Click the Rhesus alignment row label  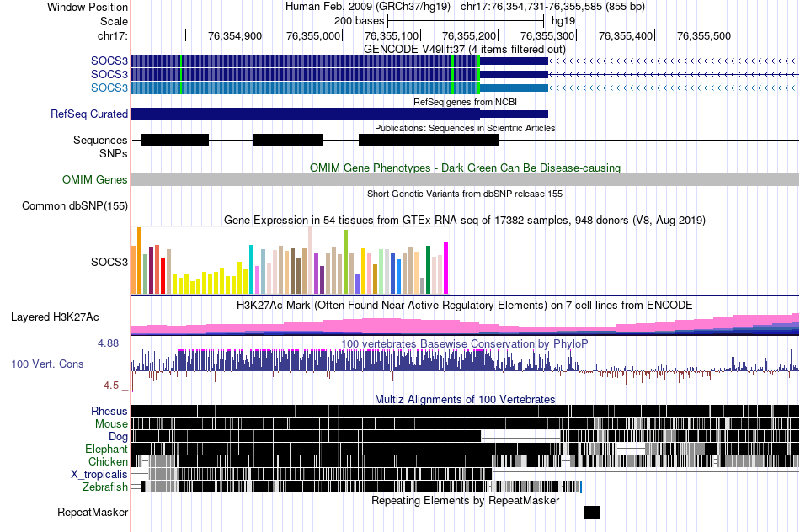[109, 411]
